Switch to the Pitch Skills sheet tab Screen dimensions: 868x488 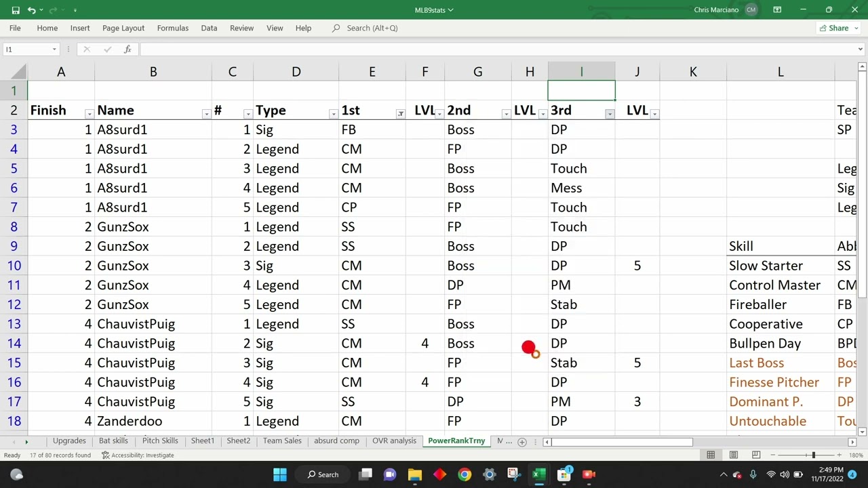click(x=160, y=441)
